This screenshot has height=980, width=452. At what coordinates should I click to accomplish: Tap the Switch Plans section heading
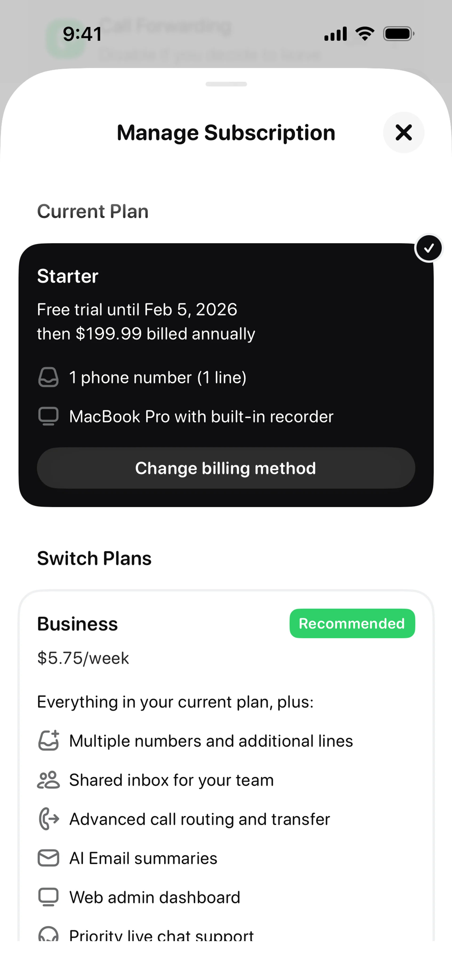click(94, 559)
